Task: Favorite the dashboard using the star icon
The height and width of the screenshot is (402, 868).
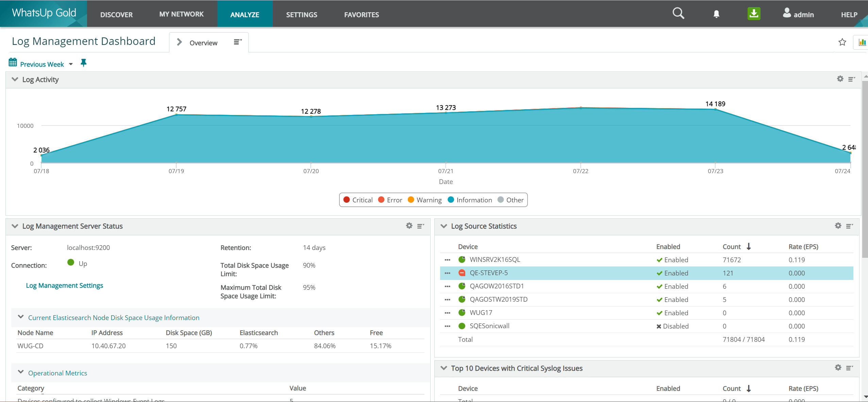Action: [842, 42]
